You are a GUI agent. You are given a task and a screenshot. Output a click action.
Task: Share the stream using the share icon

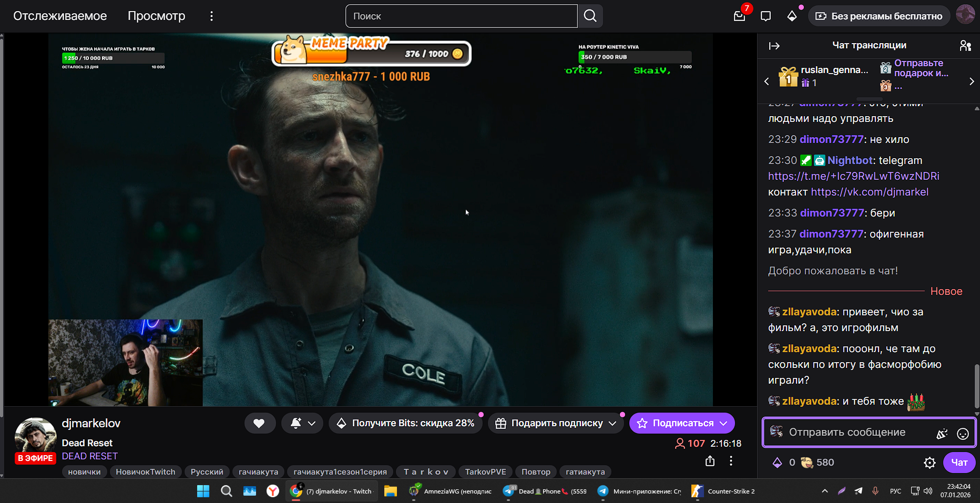click(x=710, y=461)
